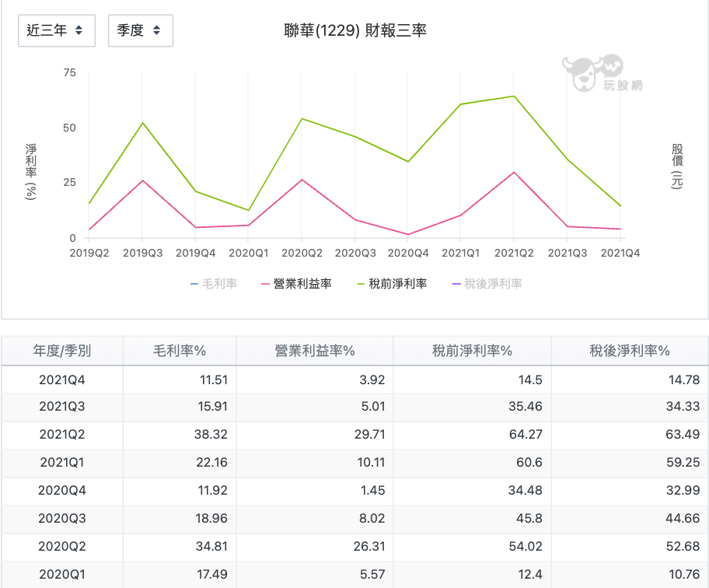The width and height of the screenshot is (709, 588).
Task: Click the value 34.81 in 2020Q2 row
Action: pyautogui.click(x=211, y=547)
